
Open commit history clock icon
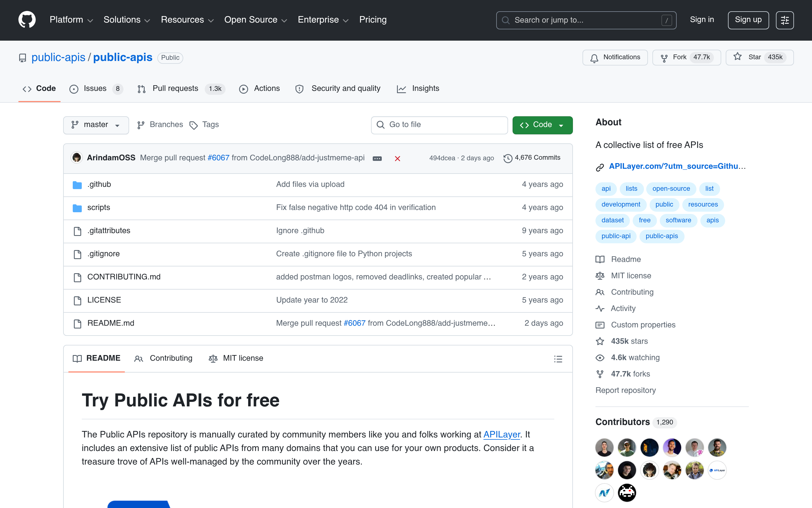[x=508, y=158]
